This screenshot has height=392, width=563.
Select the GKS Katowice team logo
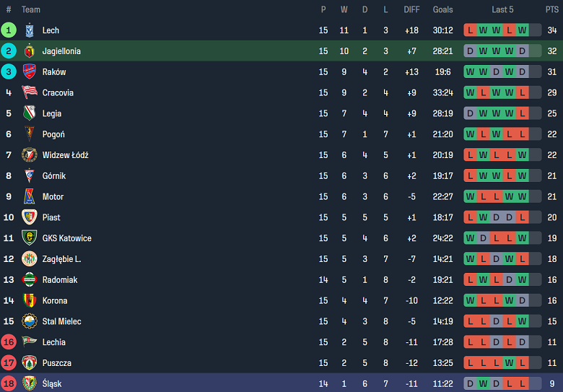(x=30, y=238)
